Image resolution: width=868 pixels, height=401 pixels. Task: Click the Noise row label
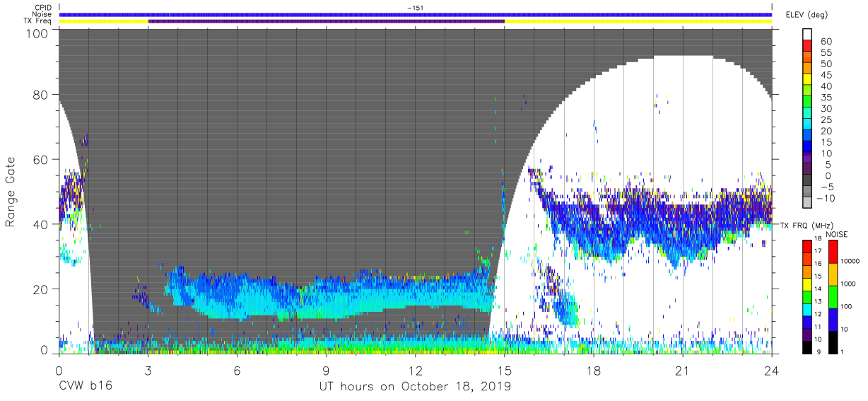(x=42, y=14)
